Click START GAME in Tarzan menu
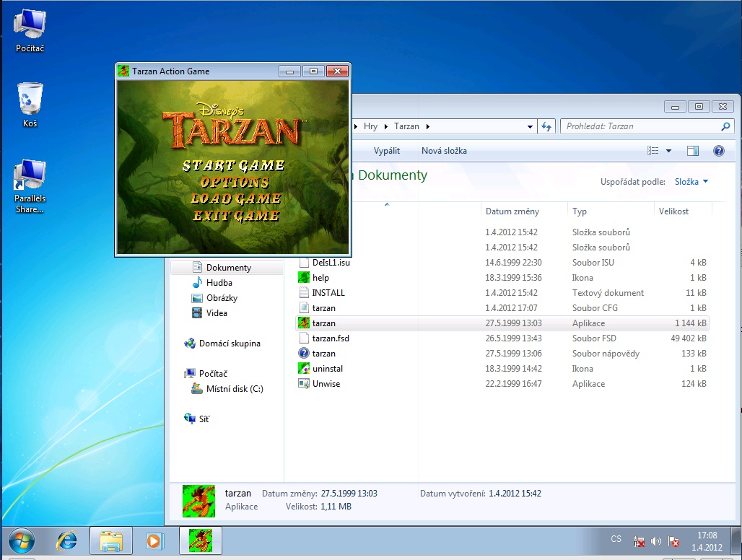Viewport: 742px width, 560px height. 233,165
